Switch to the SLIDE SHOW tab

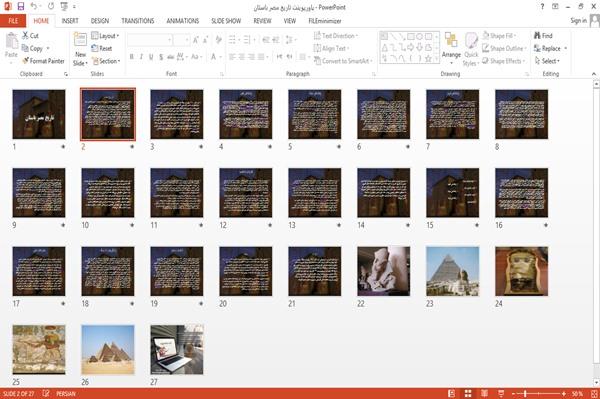click(226, 21)
